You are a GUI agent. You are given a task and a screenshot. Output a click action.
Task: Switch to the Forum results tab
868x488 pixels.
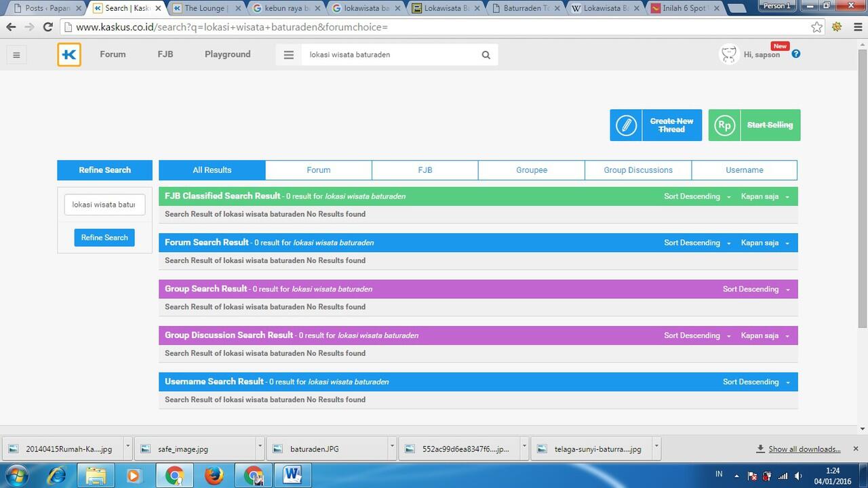pos(319,170)
